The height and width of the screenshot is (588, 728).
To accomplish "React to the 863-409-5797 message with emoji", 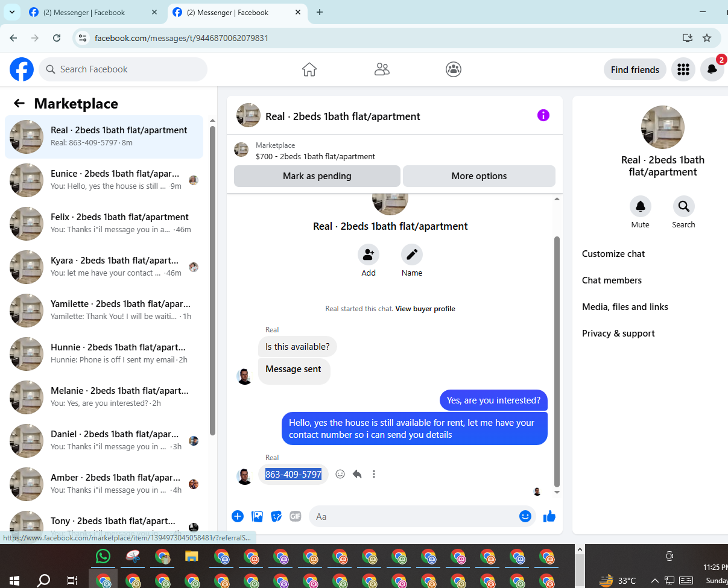I will point(340,474).
